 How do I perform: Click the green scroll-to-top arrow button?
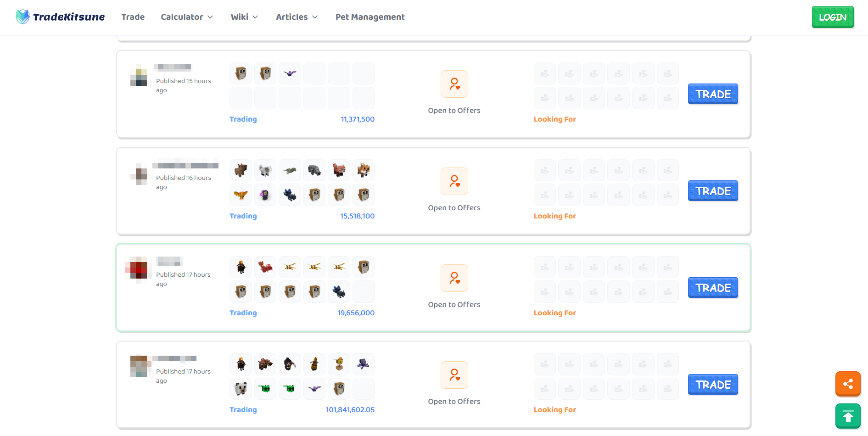pyautogui.click(x=848, y=416)
